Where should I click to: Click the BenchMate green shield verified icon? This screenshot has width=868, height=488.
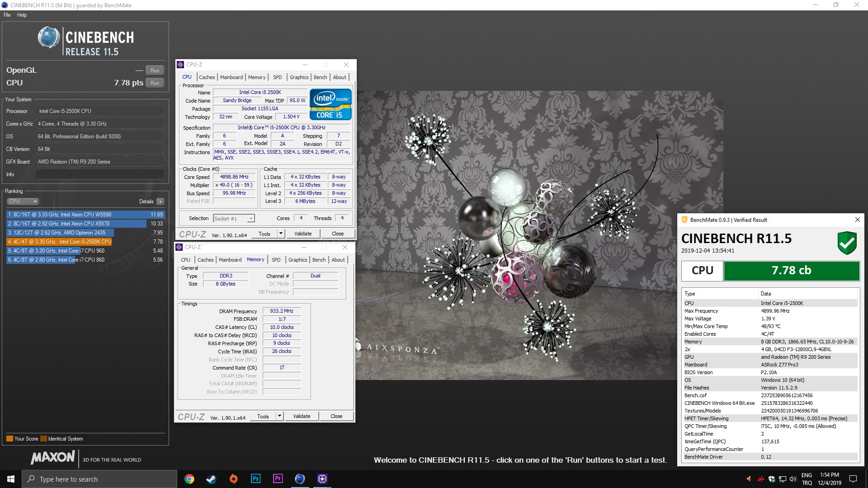[x=847, y=243]
